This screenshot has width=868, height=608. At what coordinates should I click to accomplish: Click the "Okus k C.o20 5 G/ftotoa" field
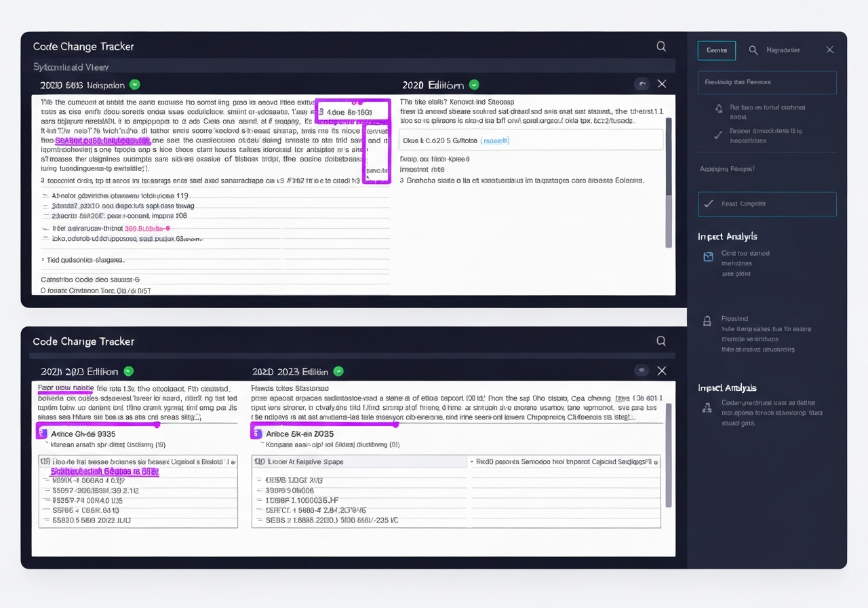coord(531,140)
